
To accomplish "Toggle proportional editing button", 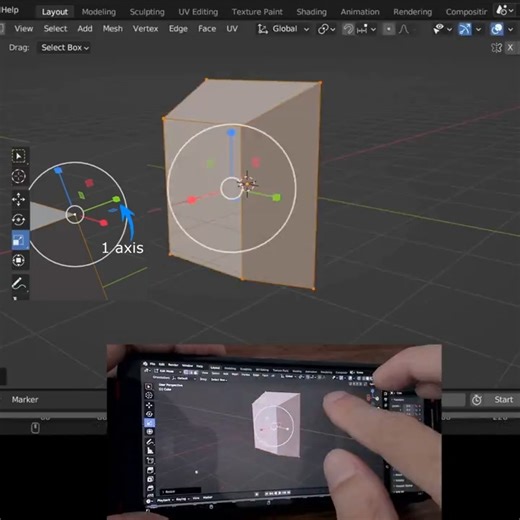I will point(389,29).
